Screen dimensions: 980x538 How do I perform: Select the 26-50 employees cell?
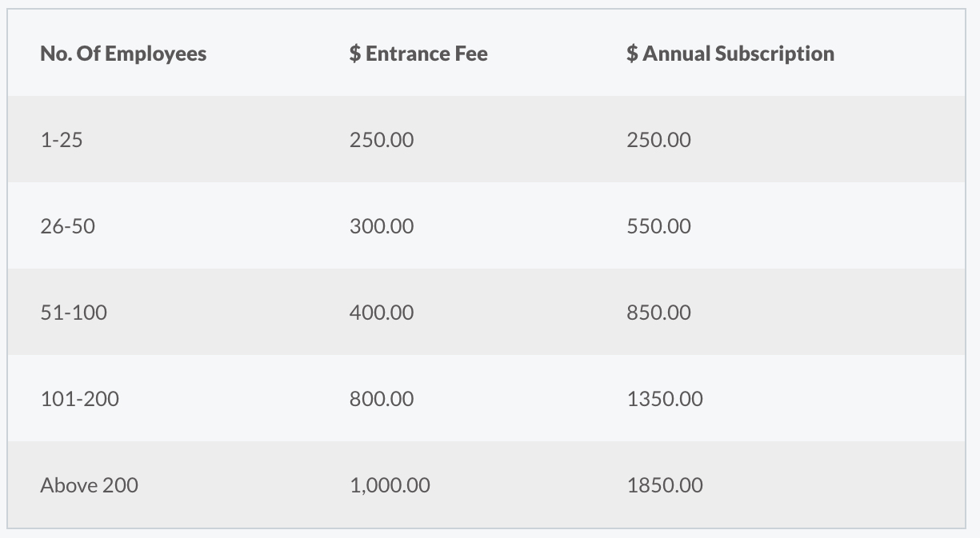[x=67, y=226]
